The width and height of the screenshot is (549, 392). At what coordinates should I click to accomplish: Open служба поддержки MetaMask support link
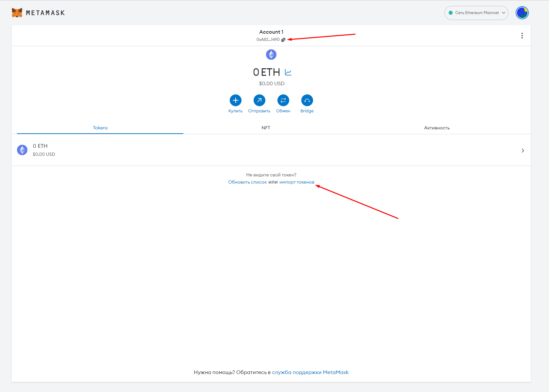tap(310, 372)
